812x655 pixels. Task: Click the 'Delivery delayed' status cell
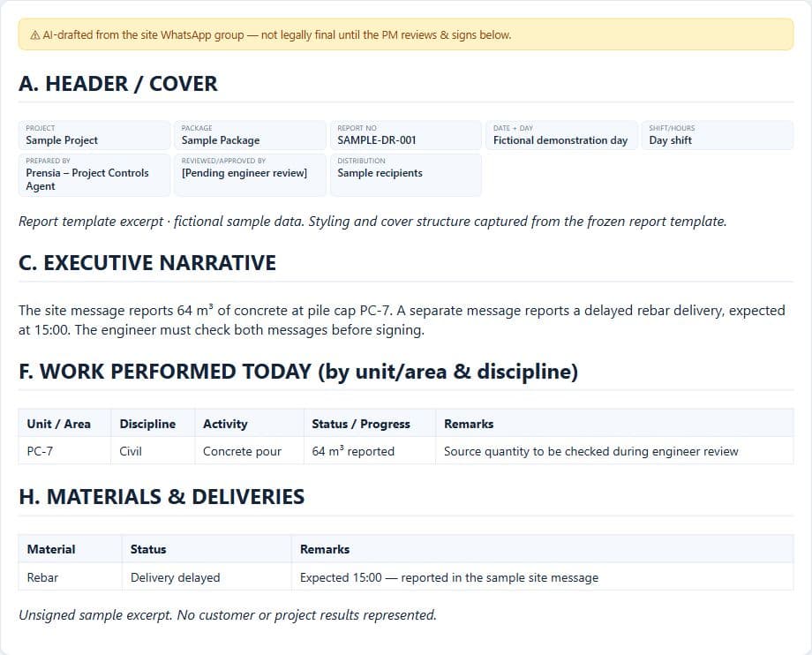(175, 578)
